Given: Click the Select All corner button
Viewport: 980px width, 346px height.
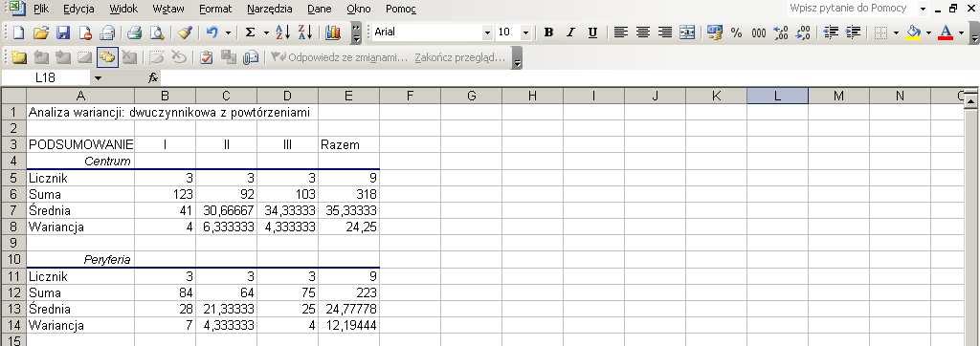Looking at the screenshot, I should [13, 96].
